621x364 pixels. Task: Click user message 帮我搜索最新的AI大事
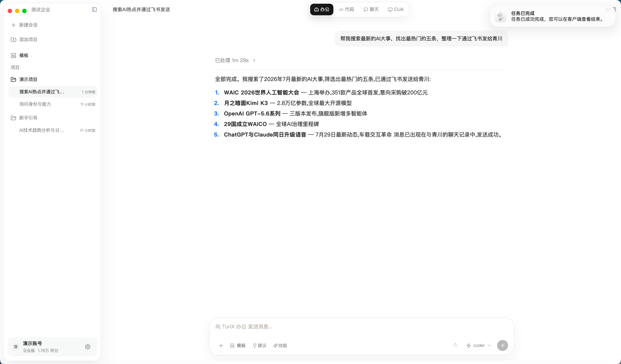tap(421, 39)
